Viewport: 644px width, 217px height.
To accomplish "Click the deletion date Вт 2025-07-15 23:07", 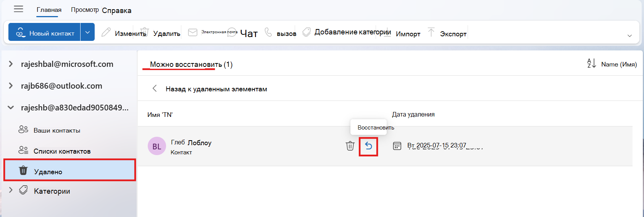I will [x=437, y=146].
